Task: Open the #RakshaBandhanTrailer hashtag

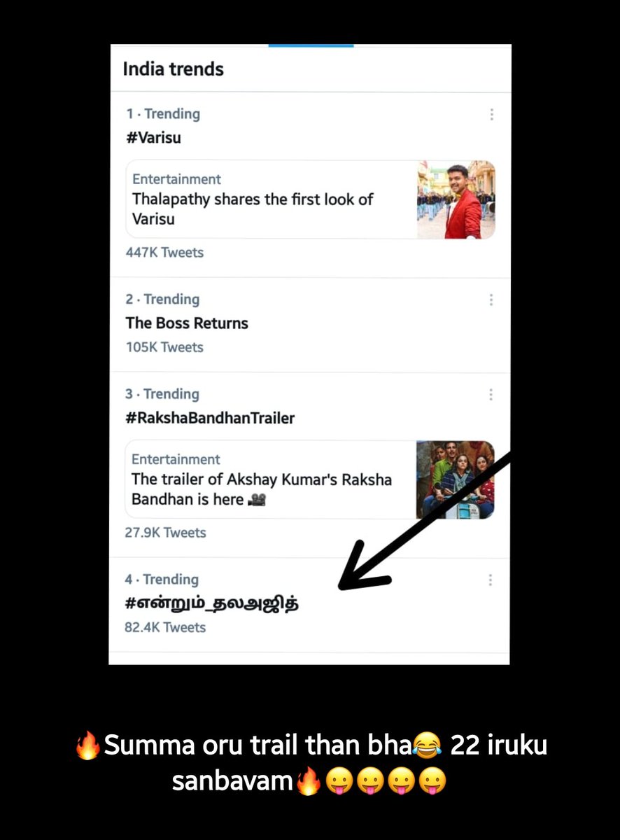Action: (210, 418)
